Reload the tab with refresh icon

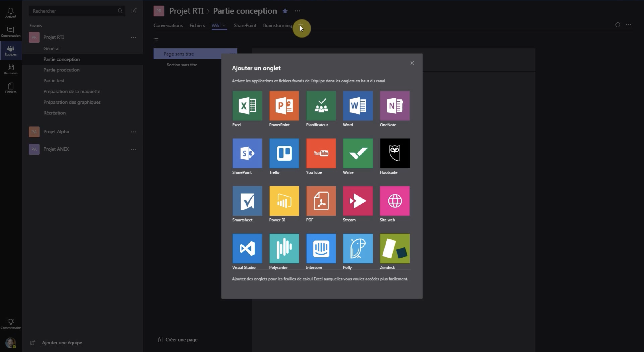[x=617, y=25]
